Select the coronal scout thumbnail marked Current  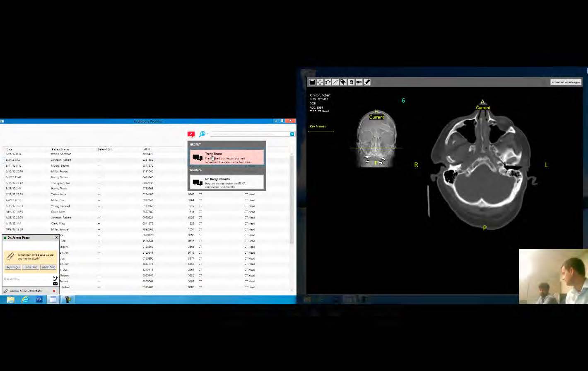pyautogui.click(x=376, y=137)
